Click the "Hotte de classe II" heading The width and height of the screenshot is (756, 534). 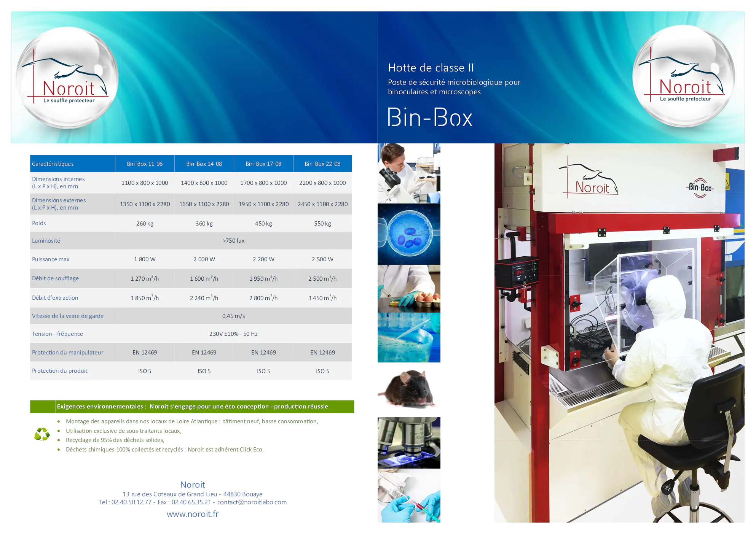[x=431, y=68]
